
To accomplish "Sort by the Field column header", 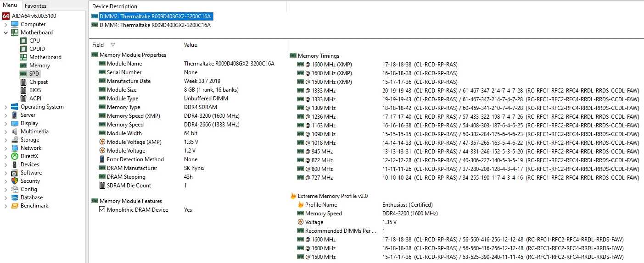I will (98, 45).
